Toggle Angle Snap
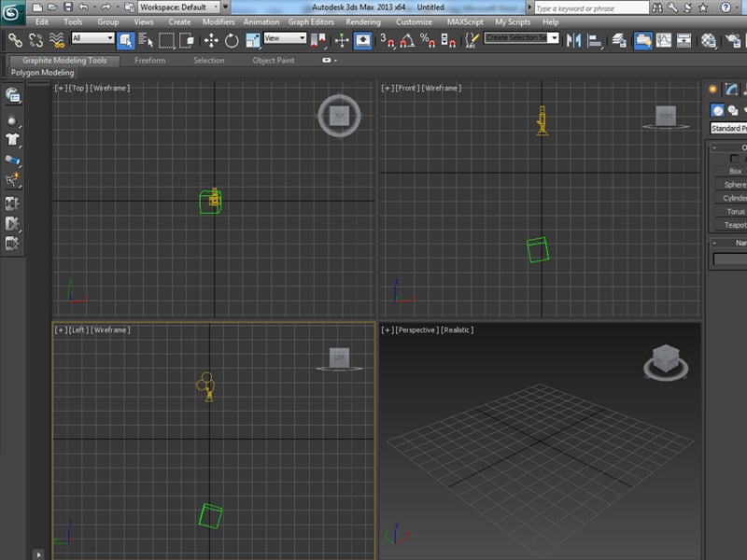747x560 pixels. pyautogui.click(x=407, y=40)
